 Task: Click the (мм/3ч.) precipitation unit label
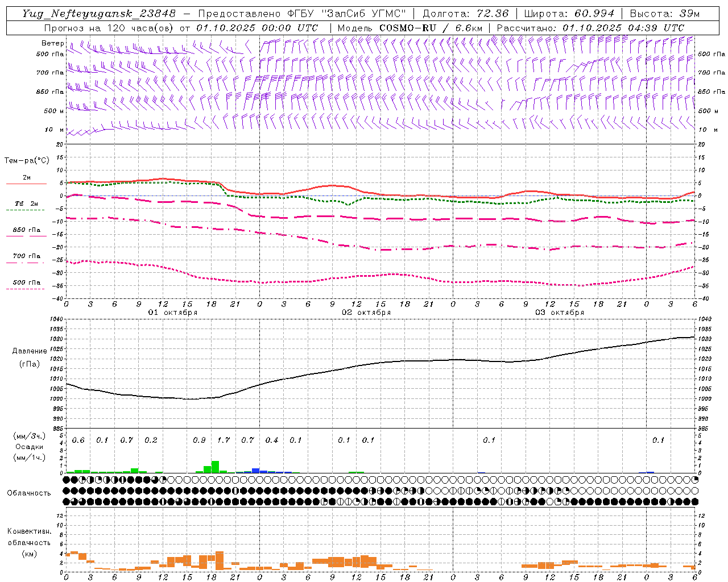(30, 436)
